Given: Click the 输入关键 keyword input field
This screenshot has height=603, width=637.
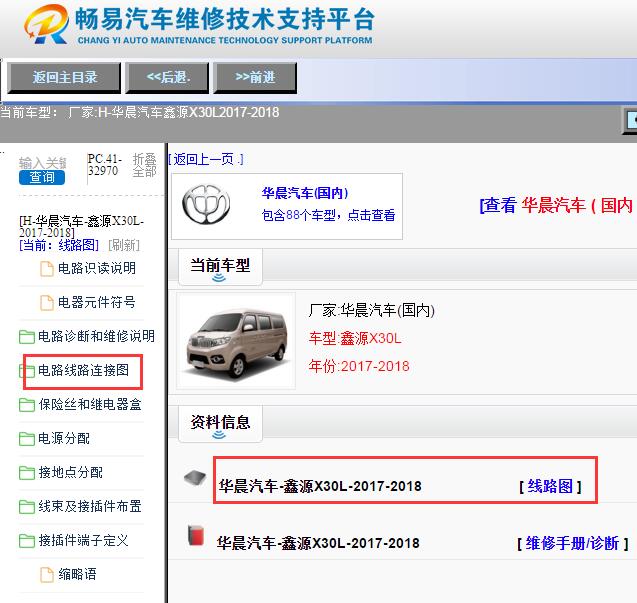Looking at the screenshot, I should (42, 163).
